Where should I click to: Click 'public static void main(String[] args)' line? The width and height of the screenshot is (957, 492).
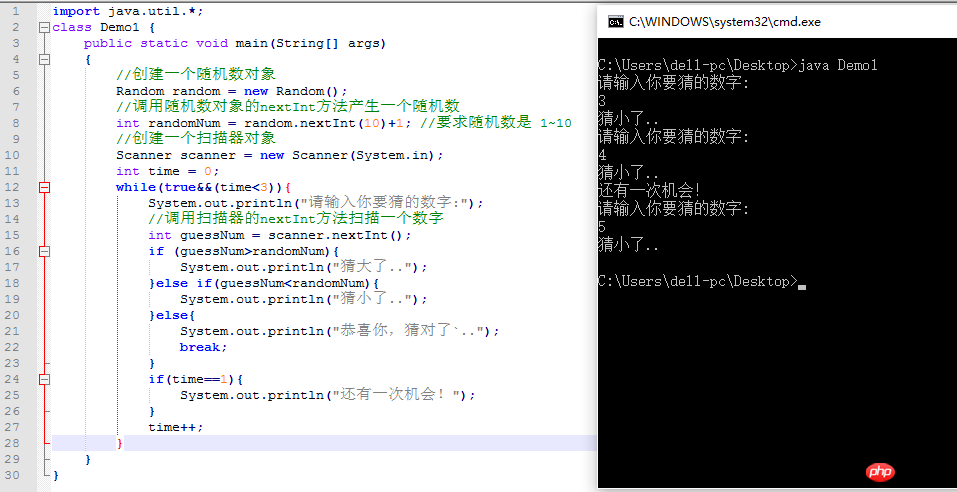(x=235, y=43)
